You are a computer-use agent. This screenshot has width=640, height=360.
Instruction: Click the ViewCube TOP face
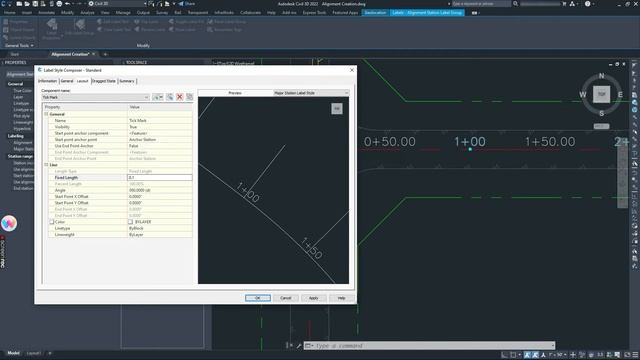(x=601, y=94)
